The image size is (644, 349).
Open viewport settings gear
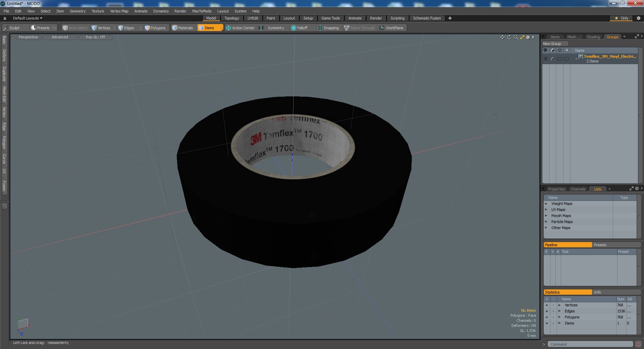(528, 37)
